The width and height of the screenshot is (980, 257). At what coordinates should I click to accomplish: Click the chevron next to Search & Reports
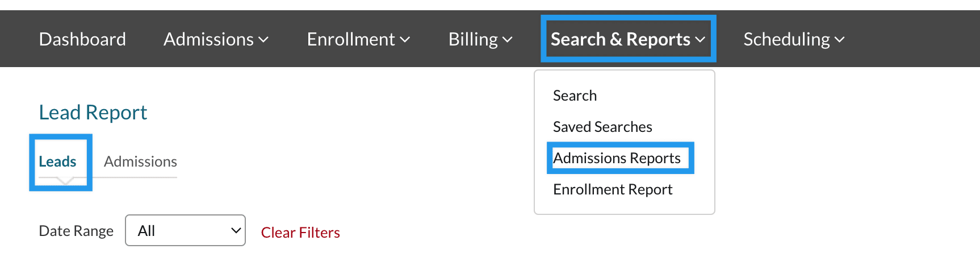pyautogui.click(x=700, y=40)
